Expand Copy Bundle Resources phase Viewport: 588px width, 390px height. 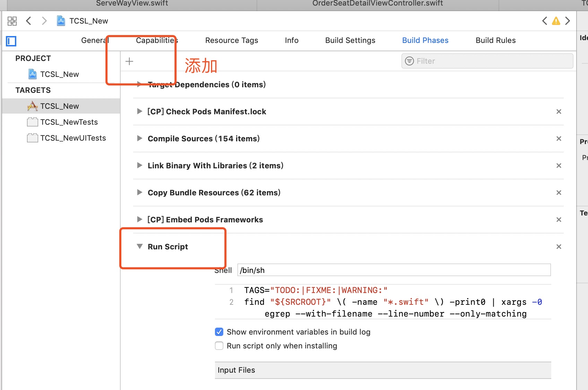click(x=139, y=193)
